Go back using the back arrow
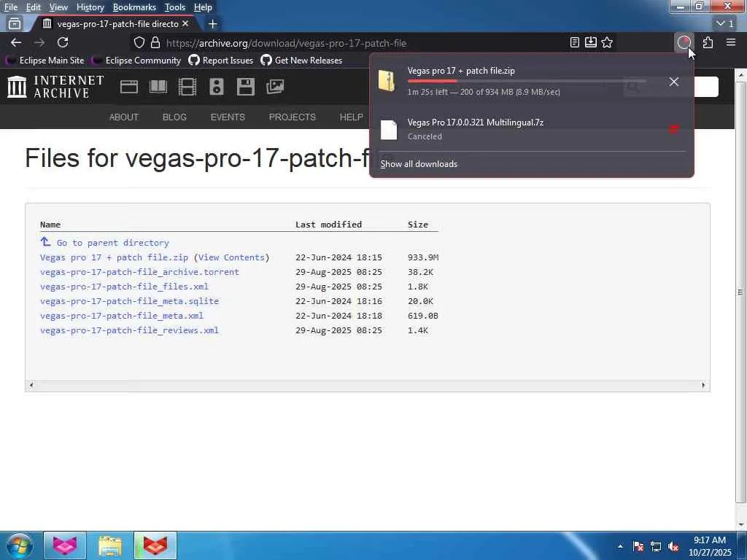747x560 pixels. point(16,42)
